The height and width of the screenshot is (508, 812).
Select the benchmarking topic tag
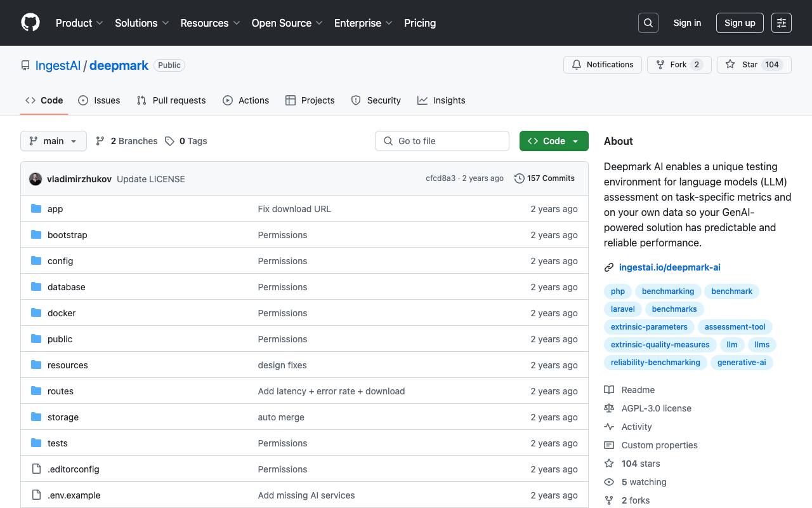click(668, 291)
